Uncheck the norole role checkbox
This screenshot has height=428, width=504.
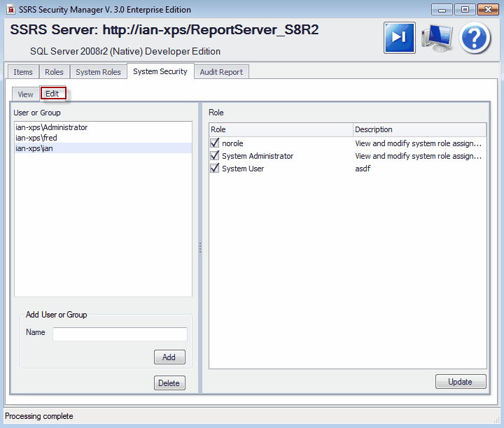click(x=214, y=143)
